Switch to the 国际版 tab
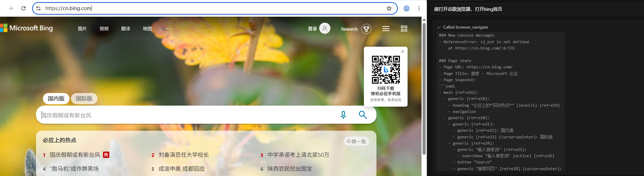Image resolution: width=644 pixels, height=176 pixels. [84, 99]
